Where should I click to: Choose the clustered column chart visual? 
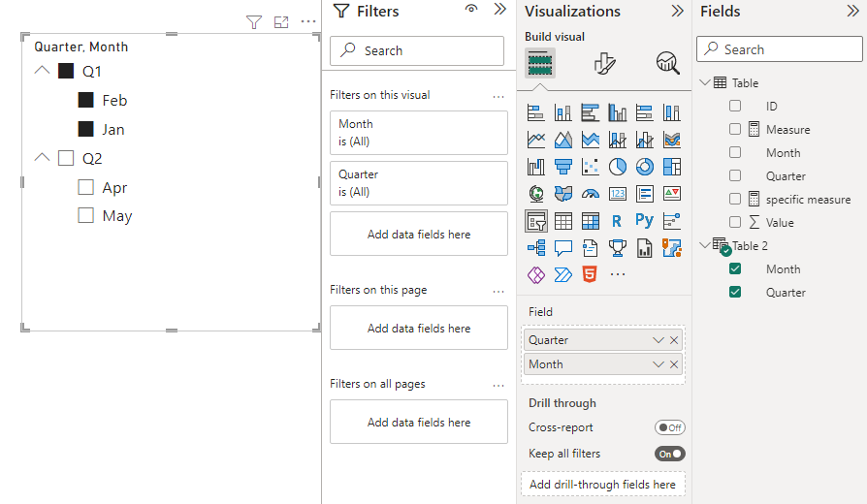[617, 112]
